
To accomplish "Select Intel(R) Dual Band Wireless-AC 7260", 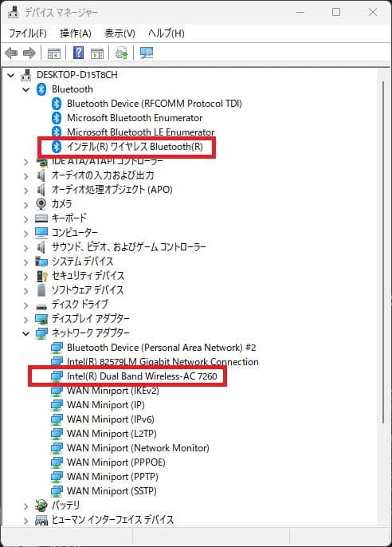I will point(142,376).
